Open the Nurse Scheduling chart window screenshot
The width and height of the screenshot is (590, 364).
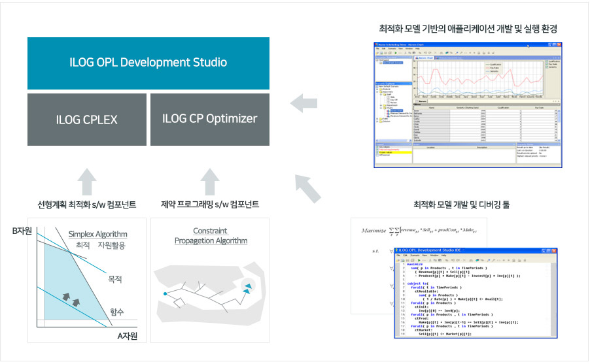[x=468, y=105]
